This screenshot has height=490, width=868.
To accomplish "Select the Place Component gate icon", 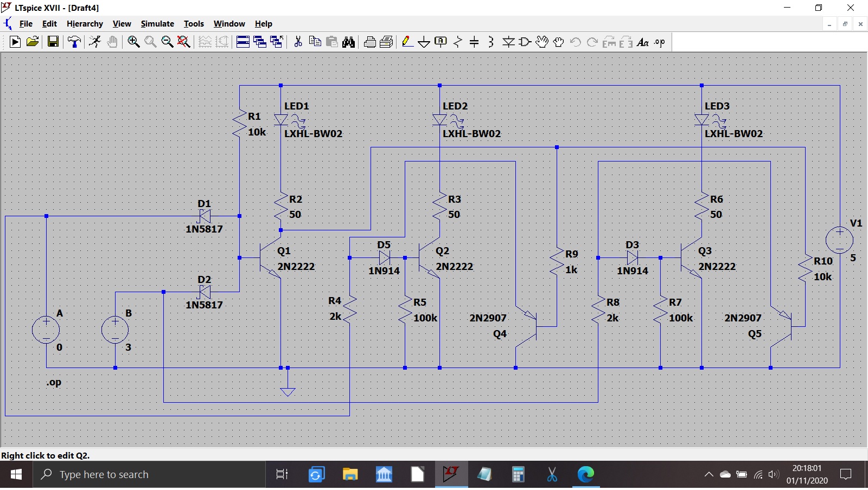I will [x=525, y=42].
